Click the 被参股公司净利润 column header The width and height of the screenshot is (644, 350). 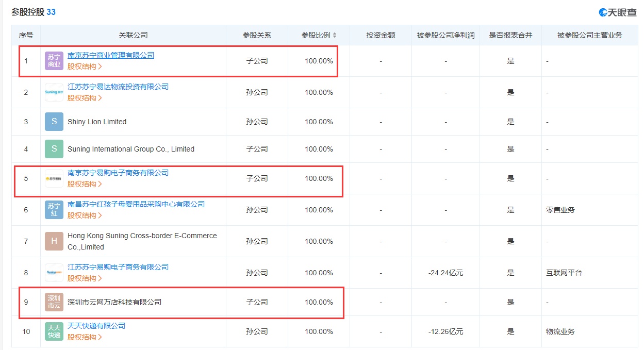(445, 36)
